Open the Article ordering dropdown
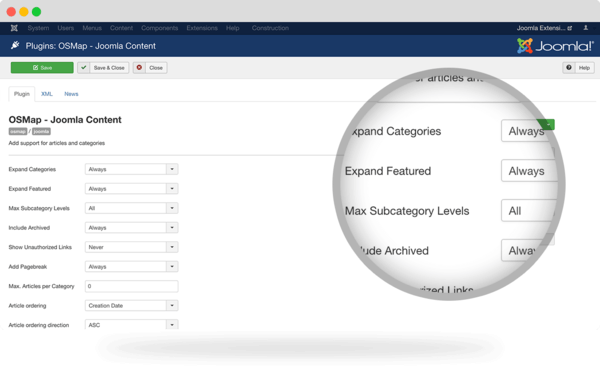 point(131,305)
